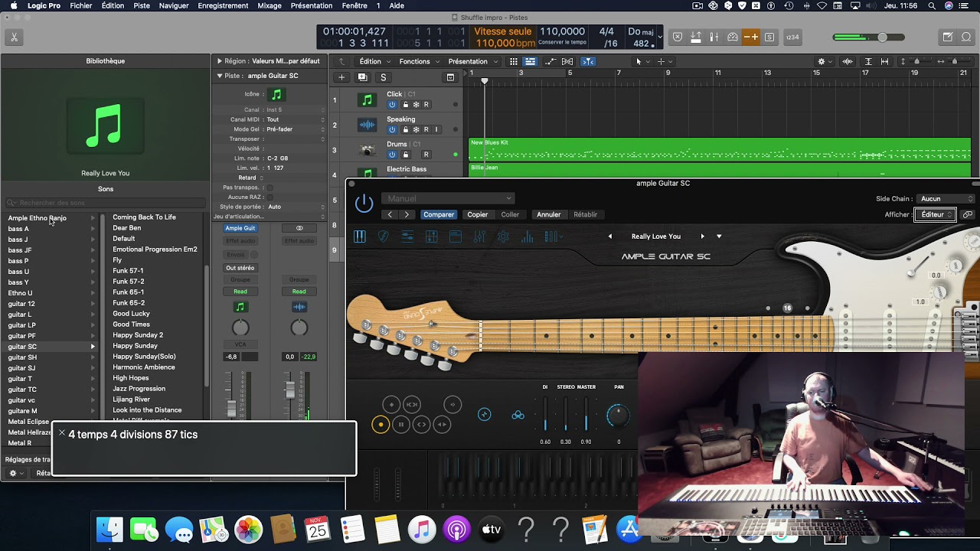Choose the track icon in the inspector
Viewport: 980px width, 551px height.
[x=276, y=95]
